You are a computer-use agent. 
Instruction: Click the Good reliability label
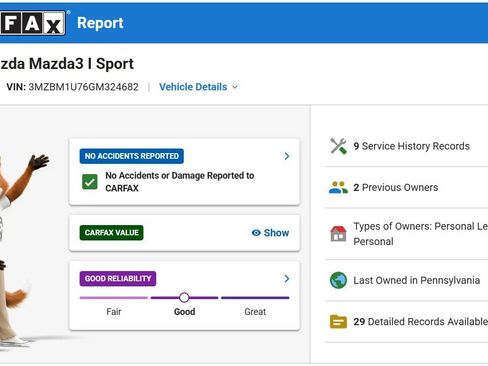click(x=184, y=312)
